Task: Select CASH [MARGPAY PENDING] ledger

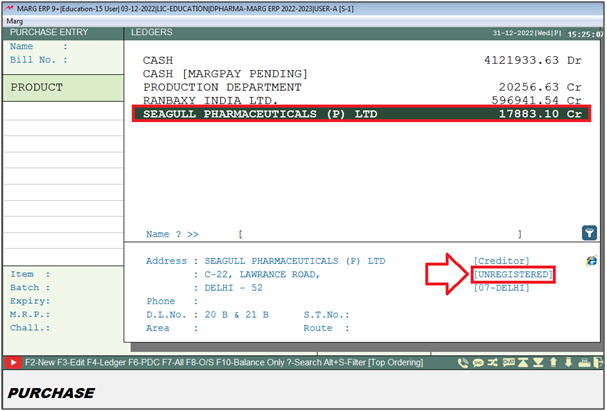Action: 362,74
